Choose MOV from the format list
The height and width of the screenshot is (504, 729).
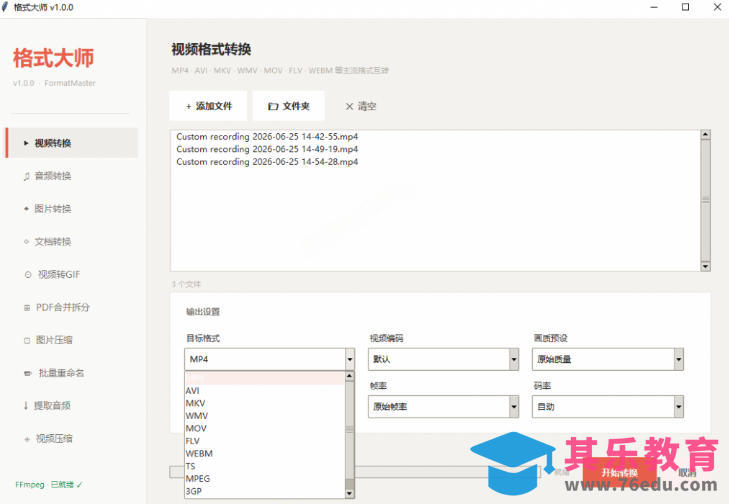(265, 428)
